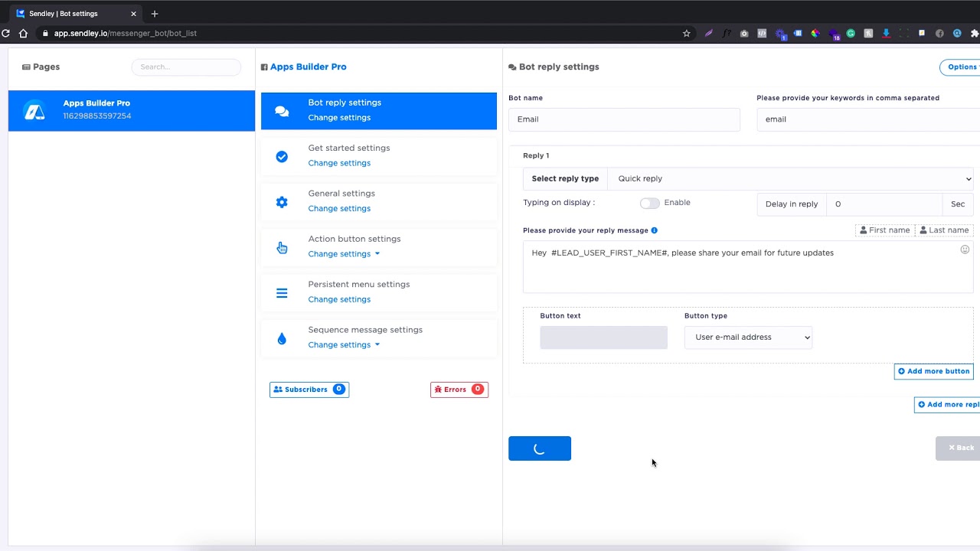Click Add more reply

(x=948, y=405)
